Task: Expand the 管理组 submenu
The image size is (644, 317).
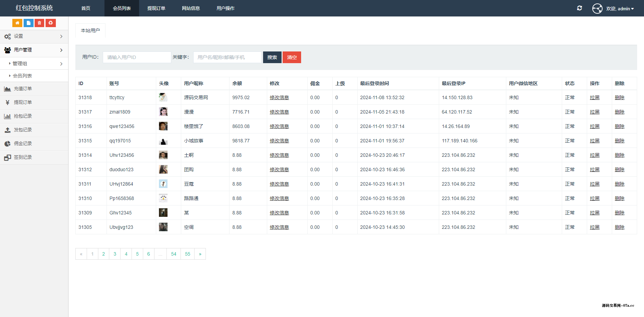Action: [x=34, y=63]
